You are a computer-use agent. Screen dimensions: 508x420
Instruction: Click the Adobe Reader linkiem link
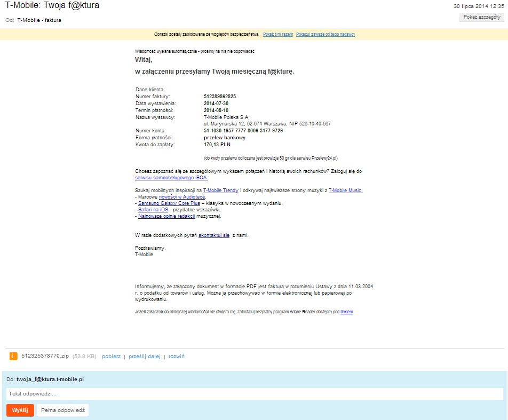click(x=346, y=312)
